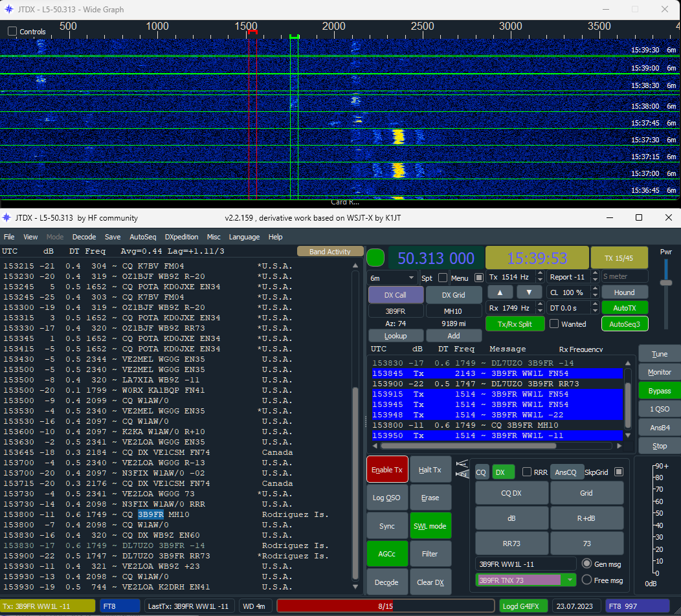Click the TX 15/45 period button
681x616 pixels.
619,258
